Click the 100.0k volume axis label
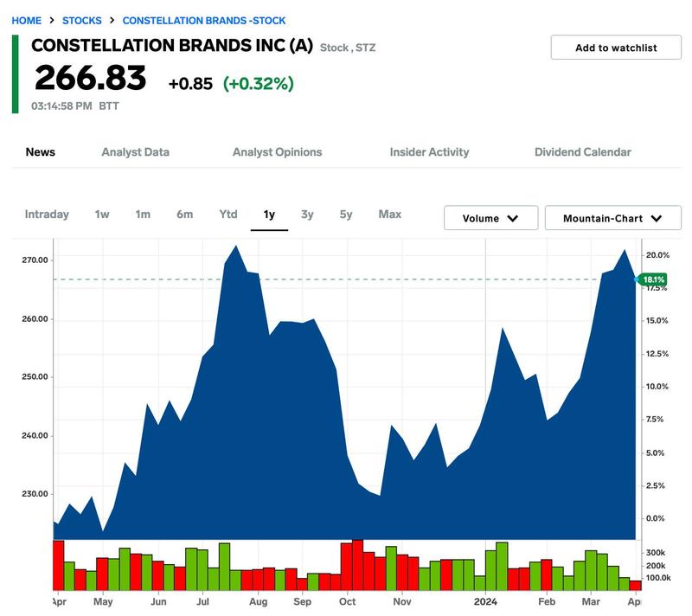Image resolution: width=692 pixels, height=616 pixels. click(x=658, y=578)
